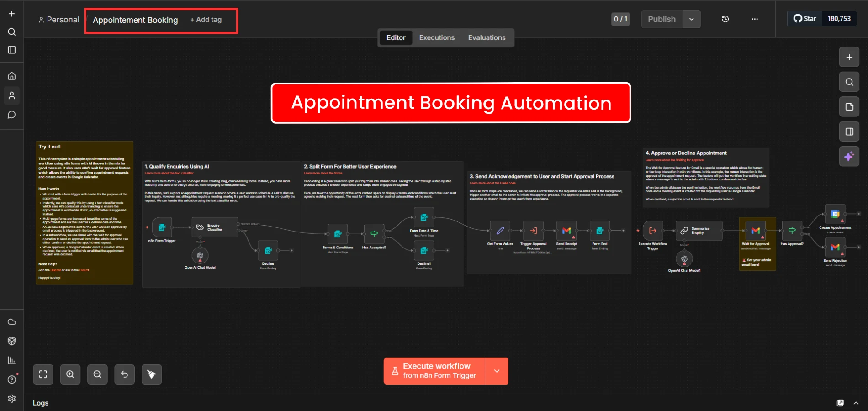Switch to the Executions tab

pos(437,38)
